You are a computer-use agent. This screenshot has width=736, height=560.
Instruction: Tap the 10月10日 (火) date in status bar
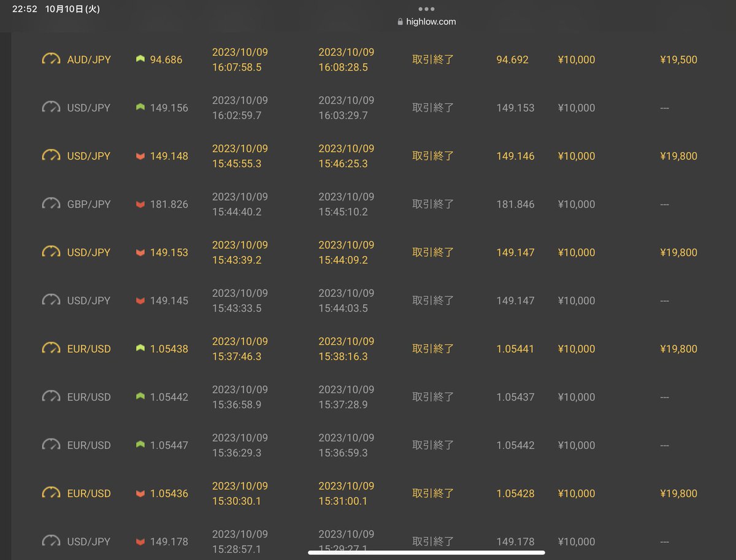click(72, 9)
